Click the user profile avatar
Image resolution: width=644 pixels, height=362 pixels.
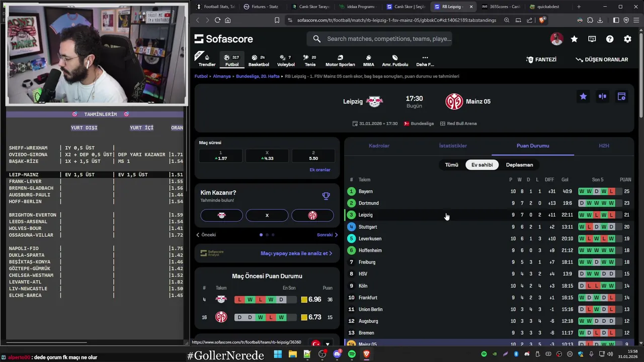click(556, 39)
